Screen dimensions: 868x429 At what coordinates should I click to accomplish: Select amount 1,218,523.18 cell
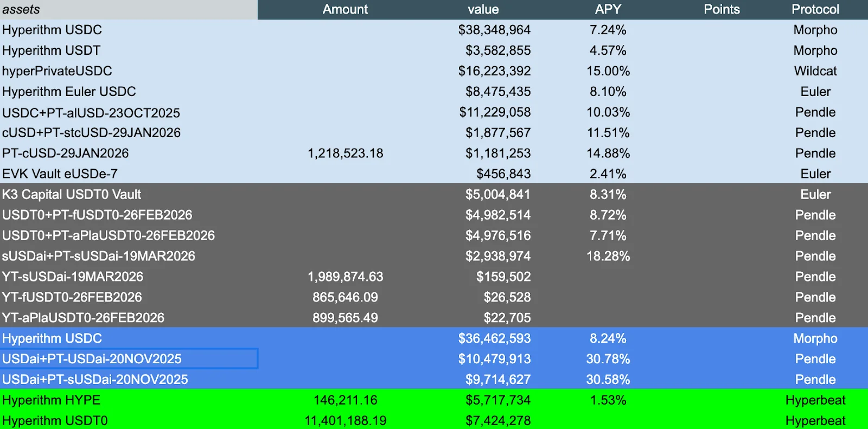[345, 153]
